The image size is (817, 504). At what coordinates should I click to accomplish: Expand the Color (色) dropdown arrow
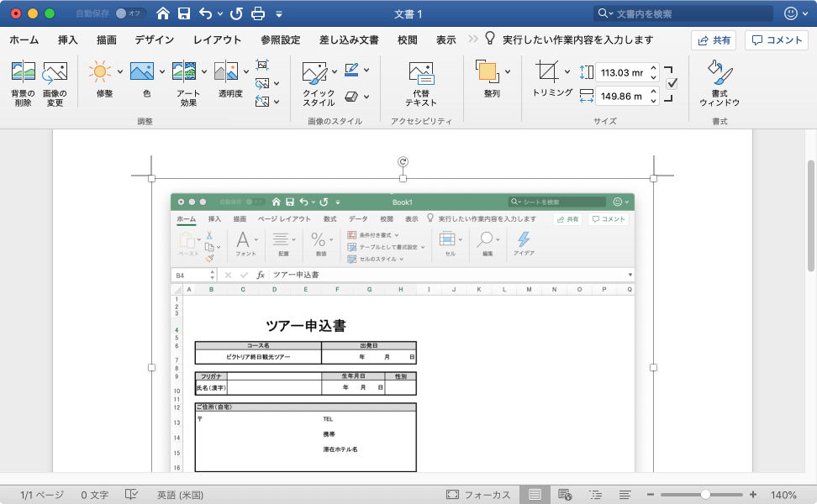(x=162, y=71)
